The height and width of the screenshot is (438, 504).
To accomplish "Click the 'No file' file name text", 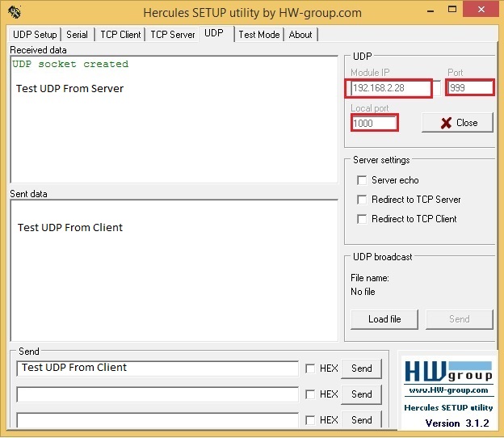I will pos(363,292).
